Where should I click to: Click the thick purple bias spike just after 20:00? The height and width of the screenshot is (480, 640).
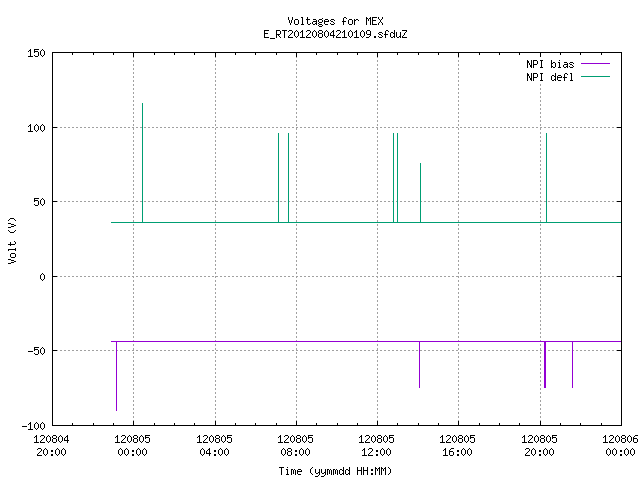click(x=545, y=364)
